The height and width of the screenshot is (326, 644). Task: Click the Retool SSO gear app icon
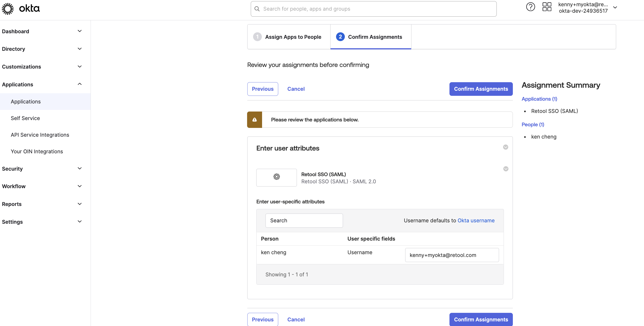(x=276, y=177)
